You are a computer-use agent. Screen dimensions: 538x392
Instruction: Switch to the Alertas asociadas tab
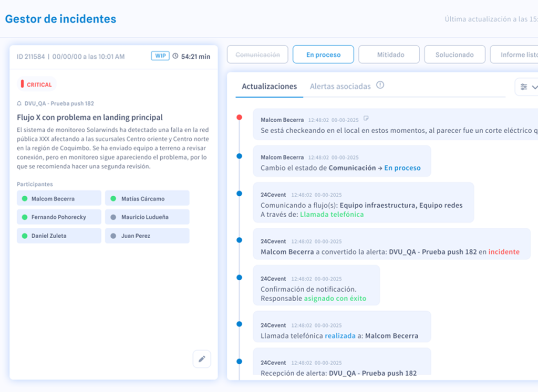tap(340, 86)
